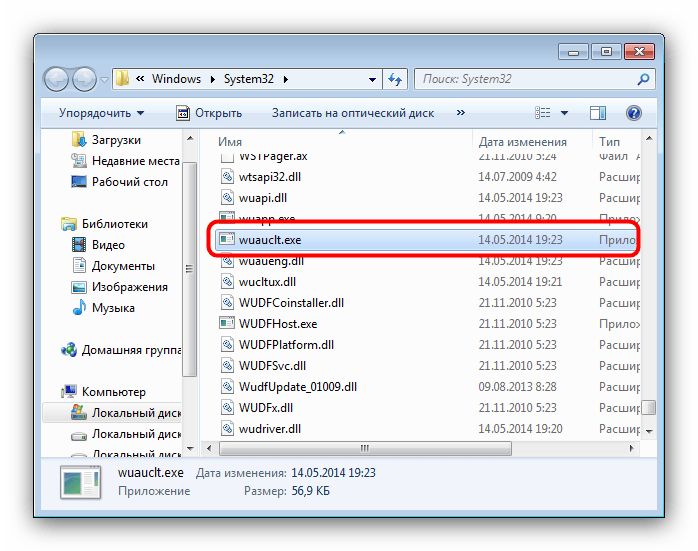The height and width of the screenshot is (551, 698).
Task: Click the horizontal scrollbar left arrow
Action: click(209, 448)
